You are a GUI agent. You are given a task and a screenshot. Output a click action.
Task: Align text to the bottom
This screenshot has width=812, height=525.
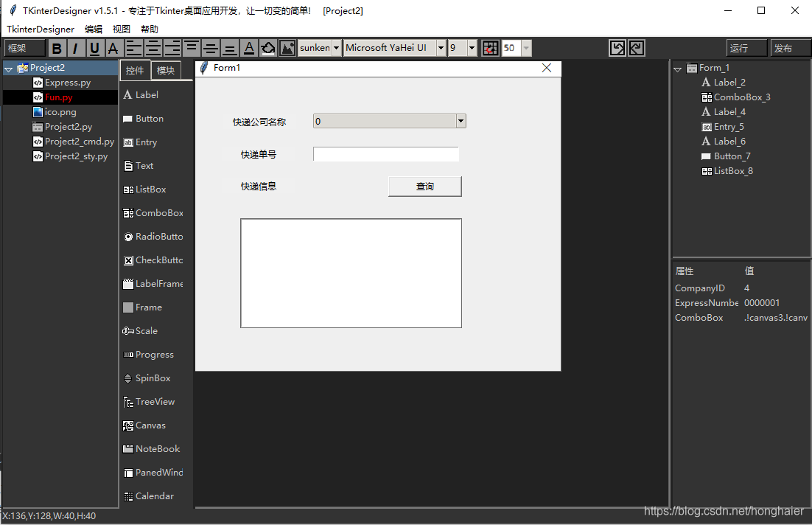229,48
